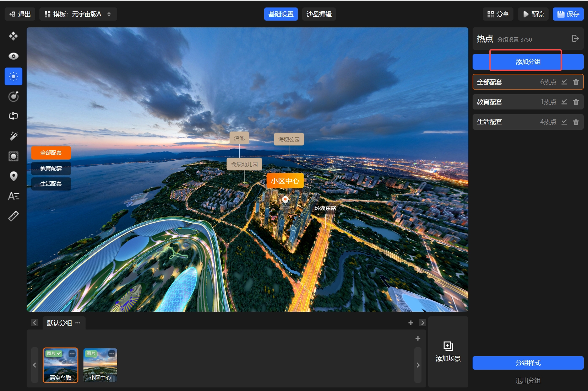Switch to 基础设置 tab
588x391 pixels.
tap(281, 14)
